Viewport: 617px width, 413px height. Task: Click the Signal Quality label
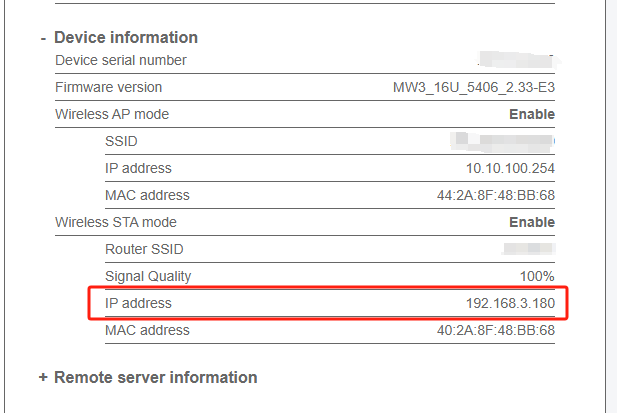tap(148, 276)
